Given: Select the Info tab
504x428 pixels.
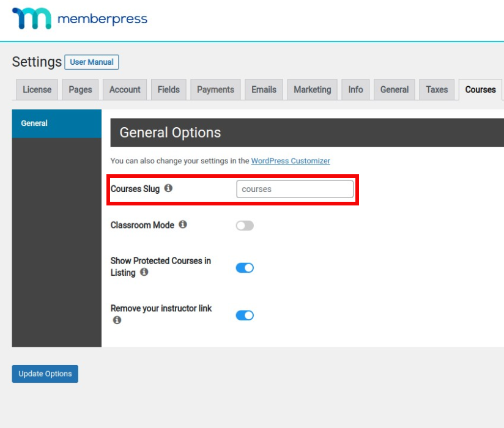Looking at the screenshot, I should (355, 90).
